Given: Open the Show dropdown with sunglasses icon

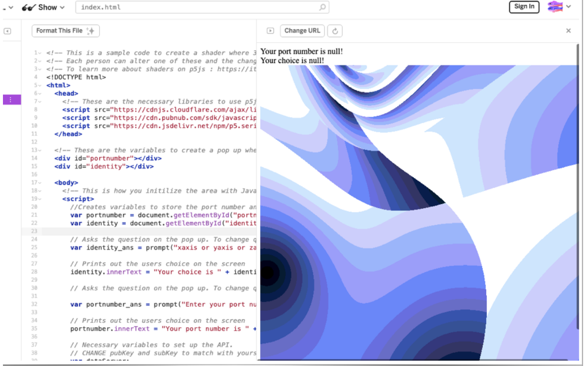Looking at the screenshot, I should [x=43, y=7].
